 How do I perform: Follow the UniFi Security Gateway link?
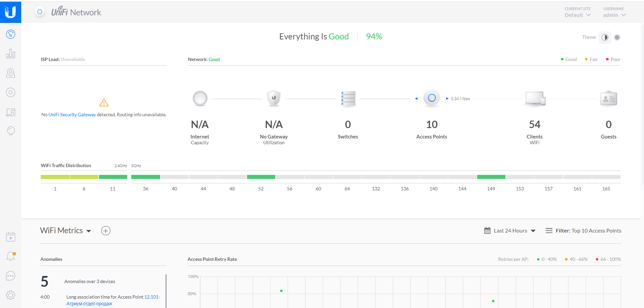72,115
